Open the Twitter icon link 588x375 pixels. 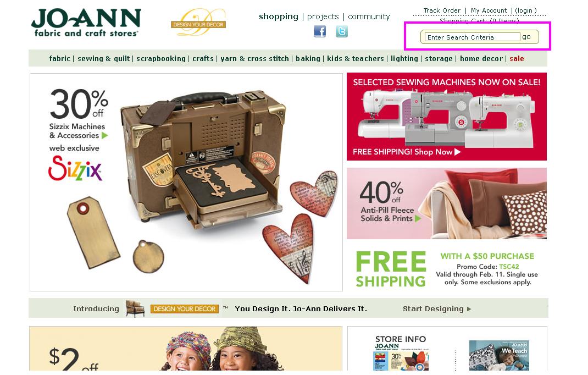342,31
